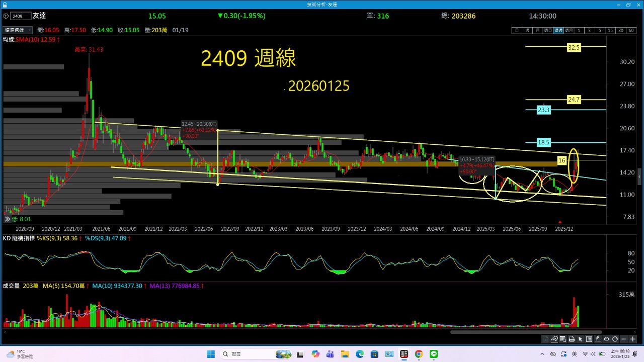The image size is (644, 362).
Task: Switch on the 還日 restored daily view
Action: (548, 30)
